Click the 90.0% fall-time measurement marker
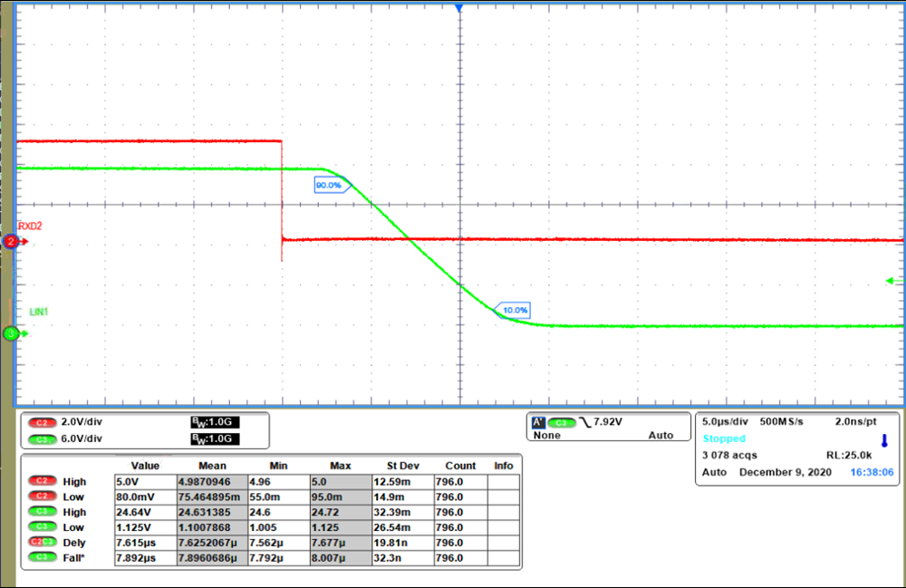 coord(328,185)
